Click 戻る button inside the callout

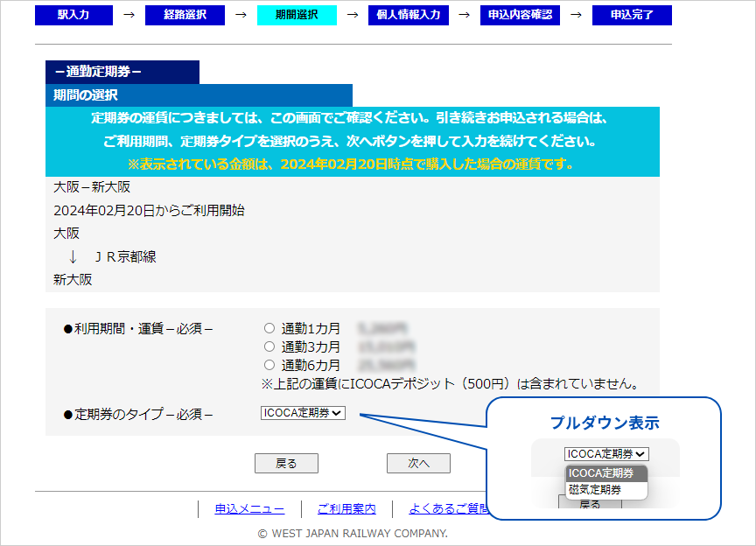pos(590,504)
